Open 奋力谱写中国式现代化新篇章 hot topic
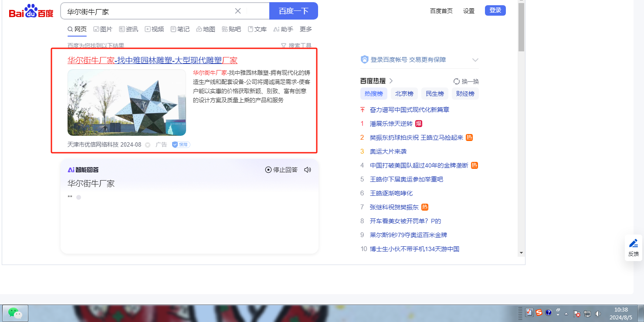The image size is (644, 322). click(x=410, y=110)
